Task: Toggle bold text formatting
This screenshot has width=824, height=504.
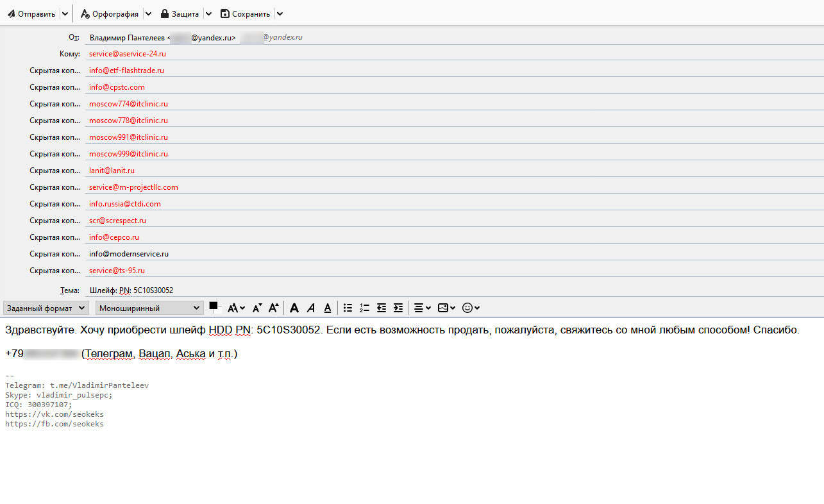Action: click(x=294, y=308)
